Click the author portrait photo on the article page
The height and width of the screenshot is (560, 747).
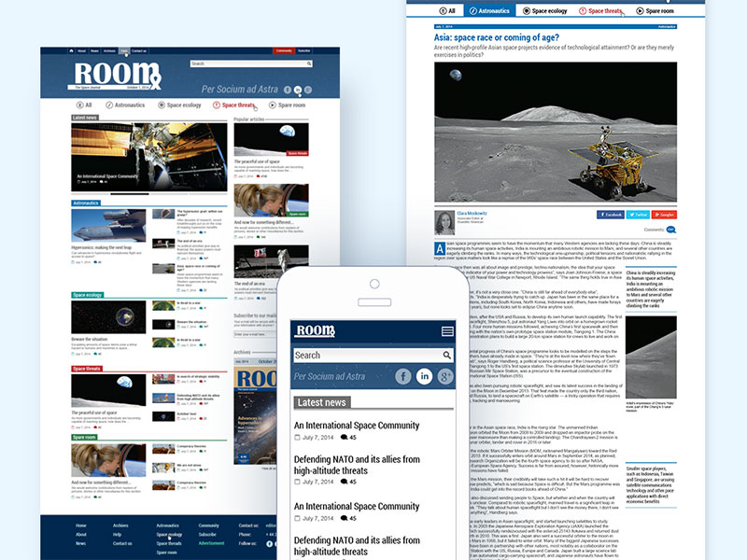click(444, 222)
